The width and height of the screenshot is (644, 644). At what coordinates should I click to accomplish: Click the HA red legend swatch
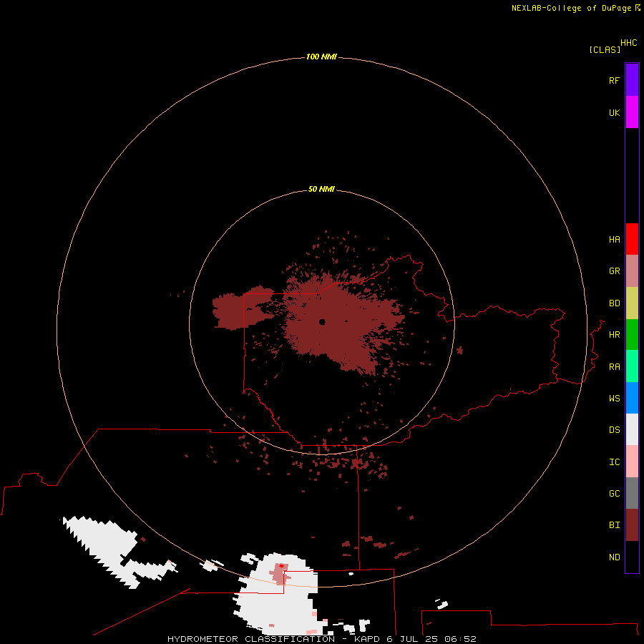coord(632,239)
